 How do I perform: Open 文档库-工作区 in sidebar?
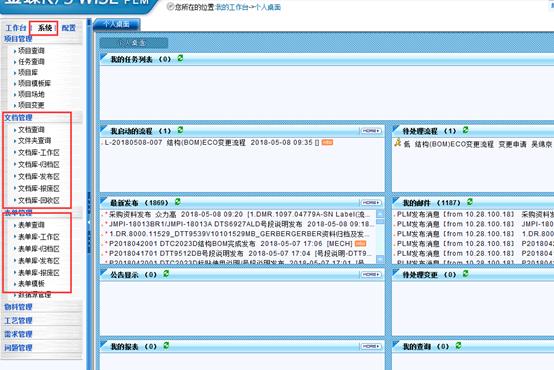click(x=39, y=153)
